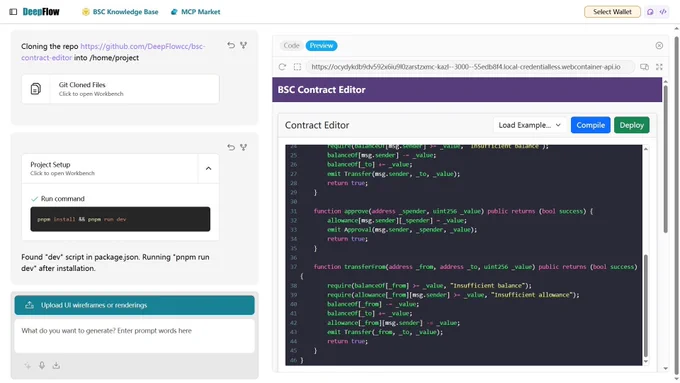Open BSC Knowledge Base
Viewport: 680px width, 383px height.
click(120, 12)
